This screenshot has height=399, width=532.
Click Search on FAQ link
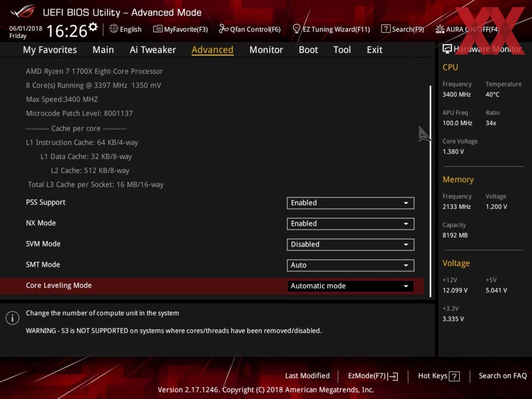(503, 376)
